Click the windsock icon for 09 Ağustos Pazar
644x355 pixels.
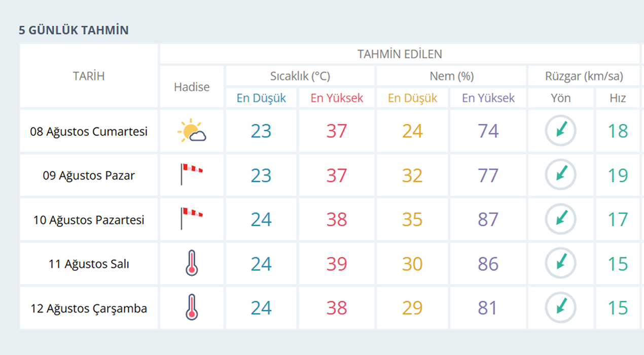pos(192,174)
